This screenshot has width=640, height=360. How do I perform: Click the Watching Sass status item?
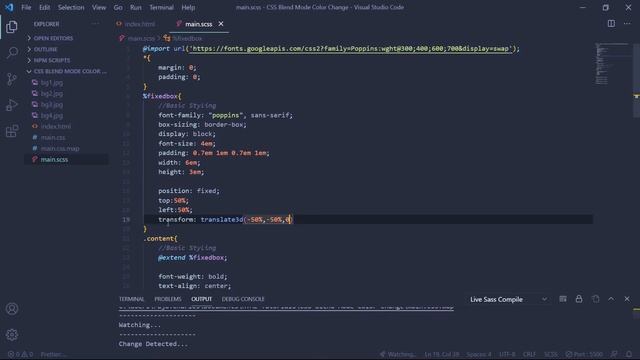[x=398, y=354]
